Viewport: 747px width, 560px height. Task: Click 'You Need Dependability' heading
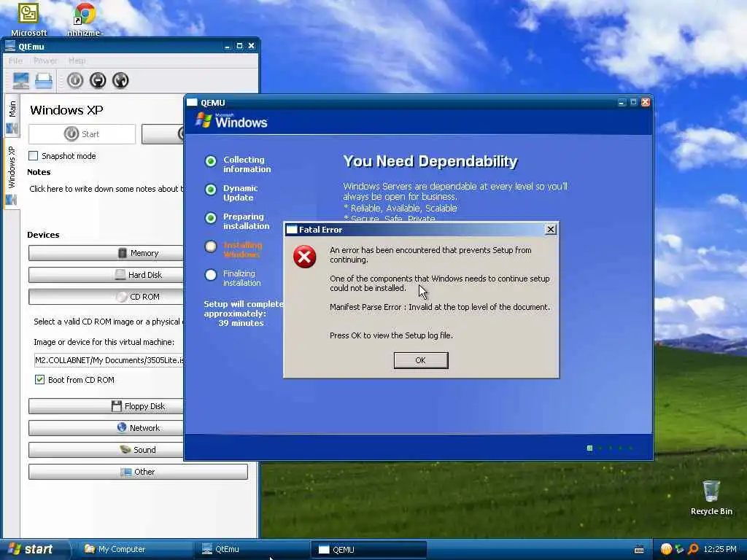[x=430, y=161]
